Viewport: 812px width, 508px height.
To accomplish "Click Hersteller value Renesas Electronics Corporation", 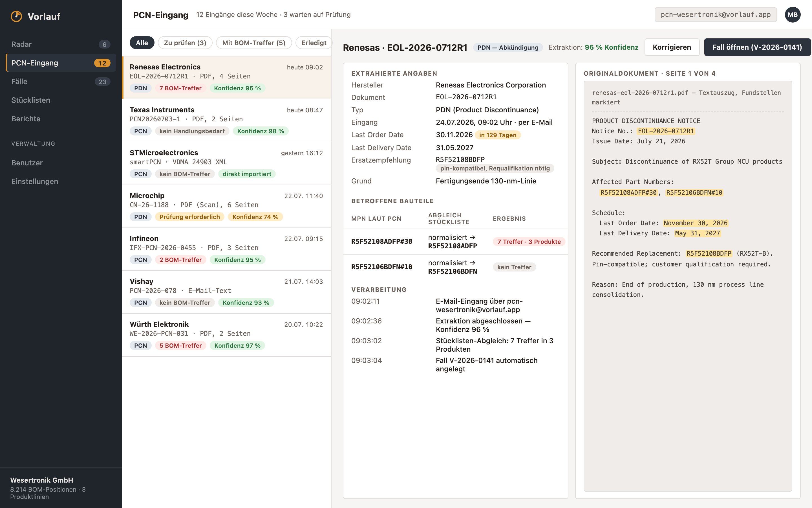I will 491,85.
